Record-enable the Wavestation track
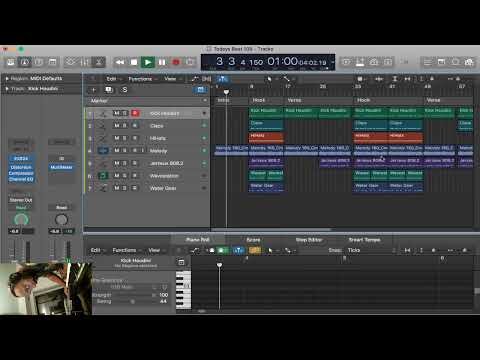480x360 pixels. (x=135, y=176)
